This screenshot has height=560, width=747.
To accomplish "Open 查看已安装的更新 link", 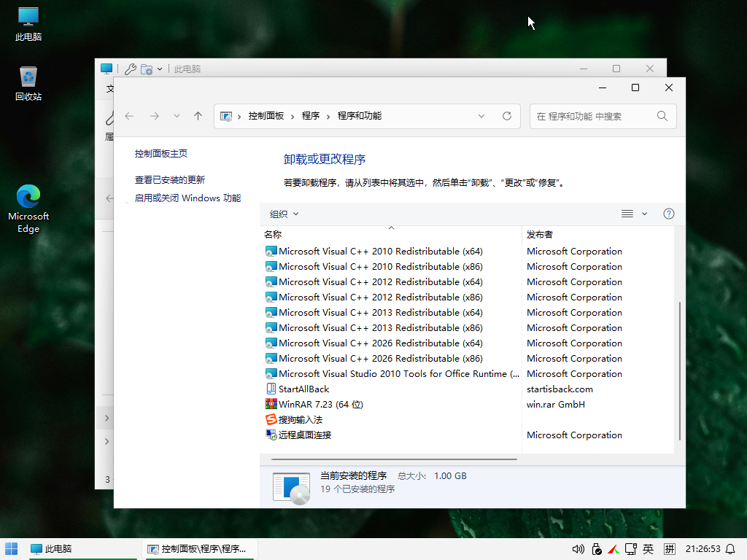I will click(x=169, y=180).
